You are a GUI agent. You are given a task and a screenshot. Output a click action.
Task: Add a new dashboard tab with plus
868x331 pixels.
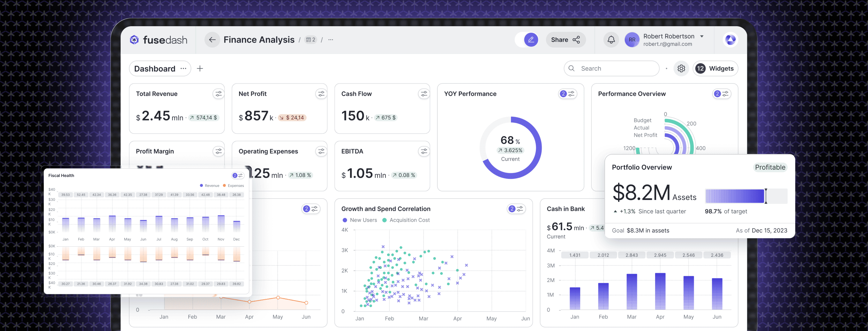click(200, 68)
